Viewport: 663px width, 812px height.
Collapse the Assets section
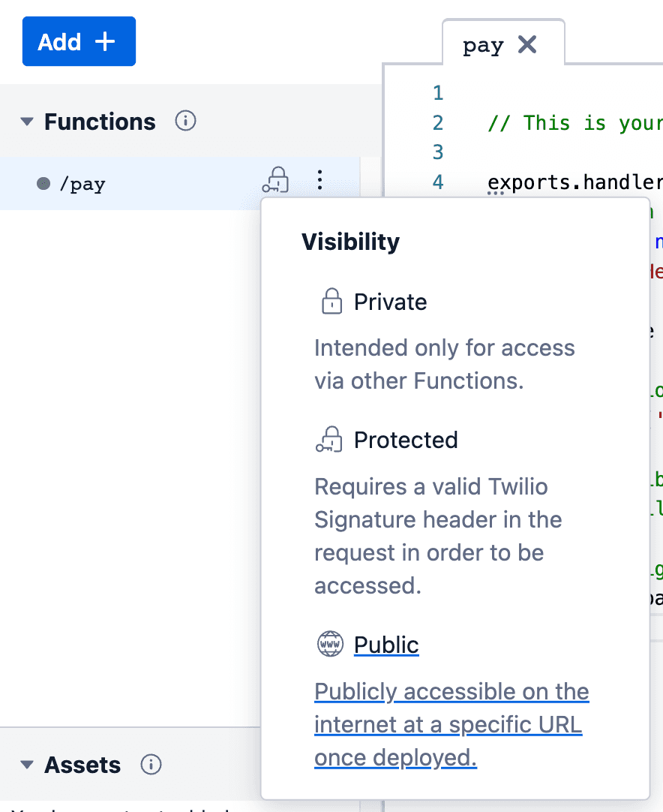pyautogui.click(x=26, y=765)
